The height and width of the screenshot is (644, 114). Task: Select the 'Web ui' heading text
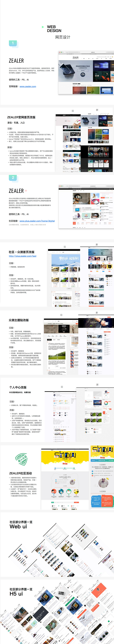[x=18, y=526]
